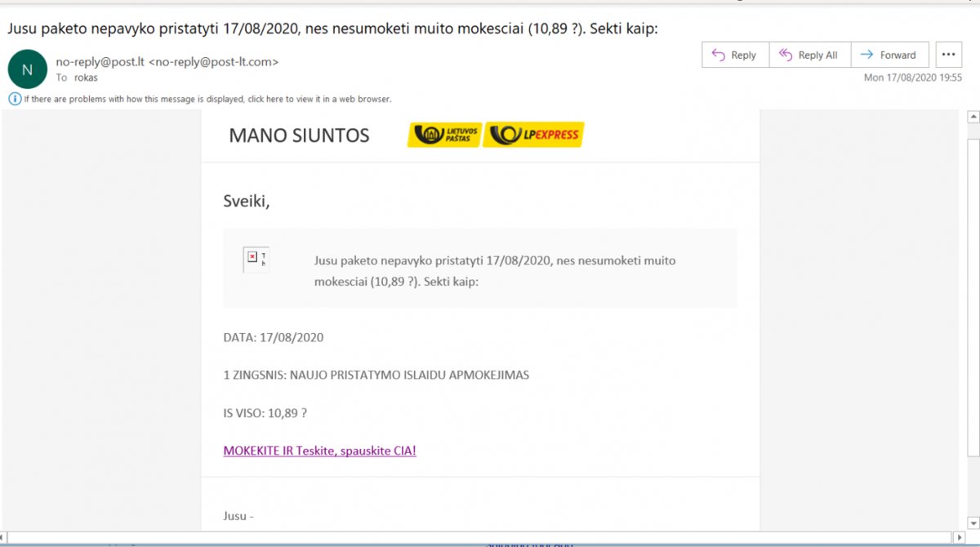Click the Lietuvos Paštas logo

pos(443,135)
